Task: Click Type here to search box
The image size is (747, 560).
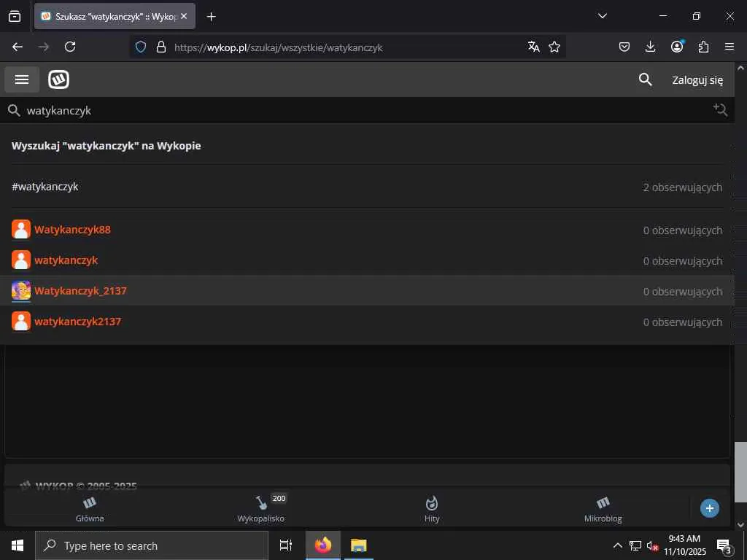Action: coord(152,545)
